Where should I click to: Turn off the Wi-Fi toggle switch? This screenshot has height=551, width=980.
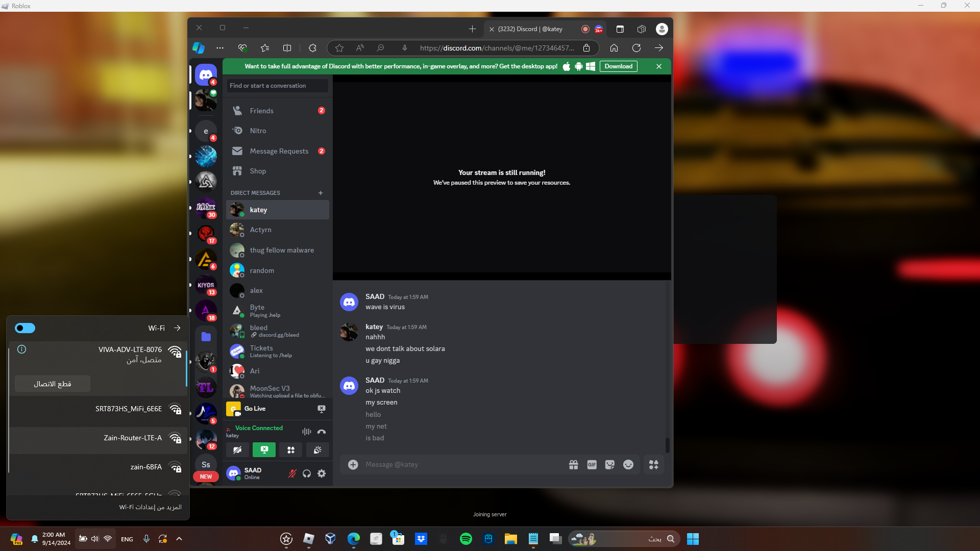click(25, 328)
